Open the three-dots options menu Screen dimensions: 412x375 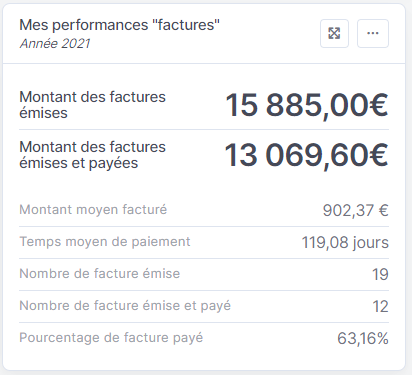tap(373, 33)
